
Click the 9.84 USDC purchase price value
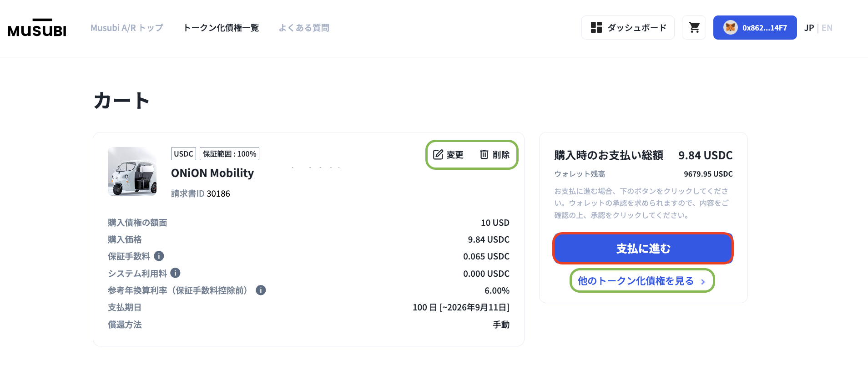[489, 239]
